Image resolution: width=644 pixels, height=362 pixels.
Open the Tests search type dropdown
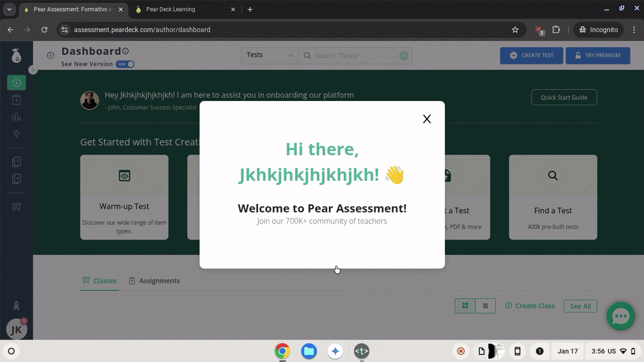pyautogui.click(x=269, y=55)
